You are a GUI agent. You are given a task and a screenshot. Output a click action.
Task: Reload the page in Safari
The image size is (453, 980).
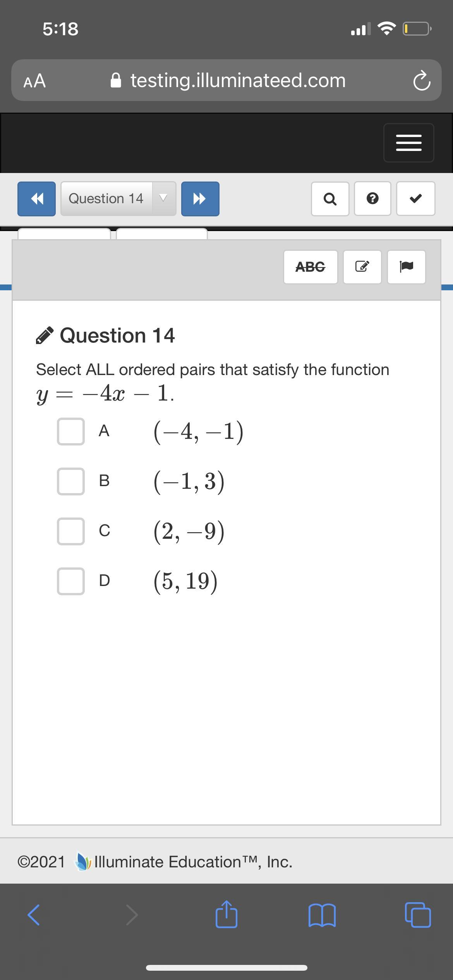coord(421,81)
